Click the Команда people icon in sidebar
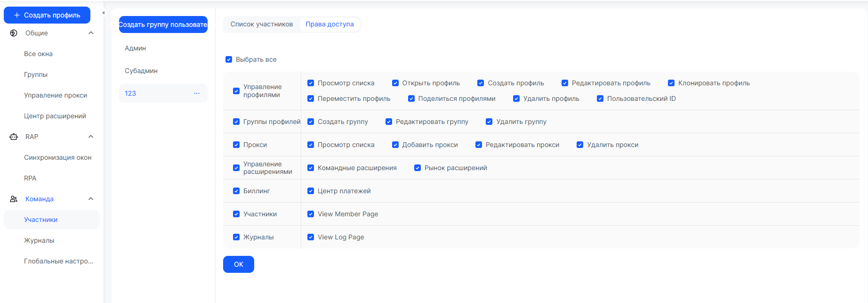The height and width of the screenshot is (303, 868). 14,199
